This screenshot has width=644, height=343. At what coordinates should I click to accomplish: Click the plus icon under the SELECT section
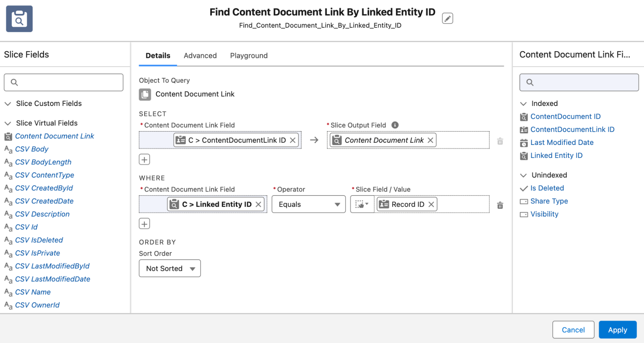(144, 159)
